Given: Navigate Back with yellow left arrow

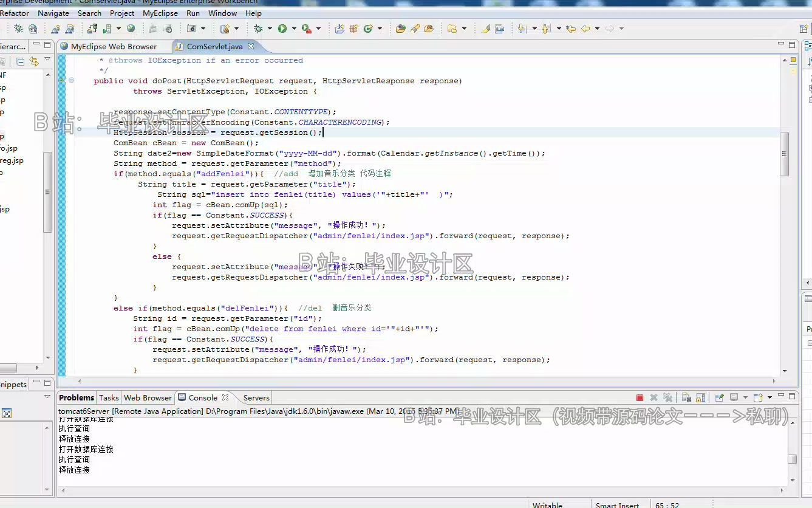Looking at the screenshot, I should [585, 29].
